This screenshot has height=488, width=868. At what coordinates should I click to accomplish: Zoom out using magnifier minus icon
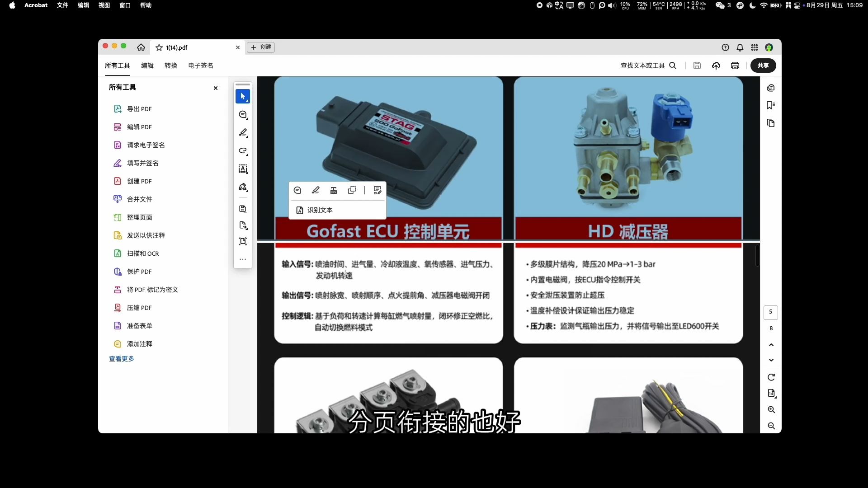pos(771,426)
